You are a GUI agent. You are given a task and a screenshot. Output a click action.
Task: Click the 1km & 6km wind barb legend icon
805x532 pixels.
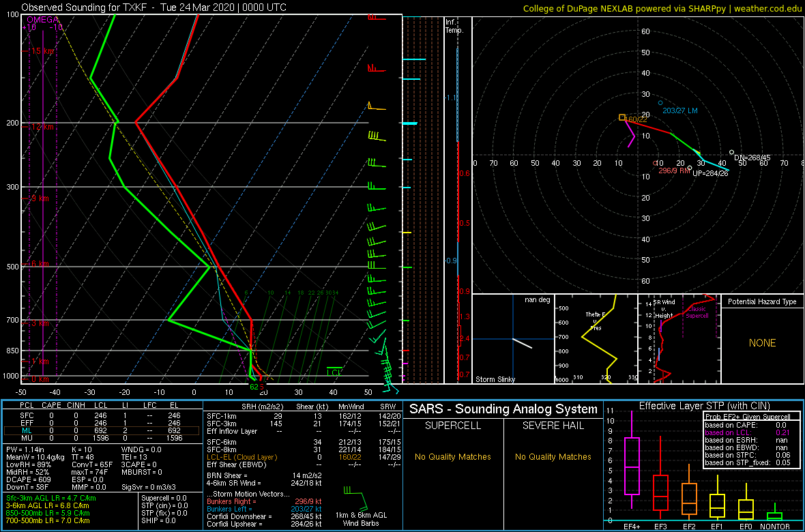click(356, 498)
